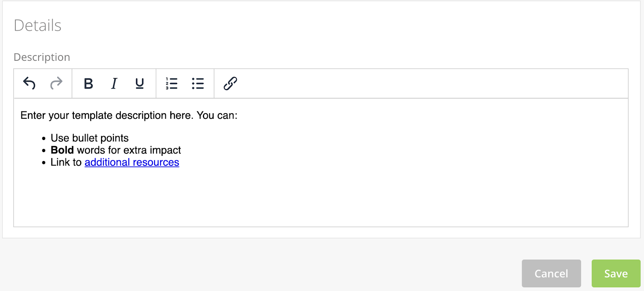Place cursor after 'You can:' text

click(x=238, y=116)
